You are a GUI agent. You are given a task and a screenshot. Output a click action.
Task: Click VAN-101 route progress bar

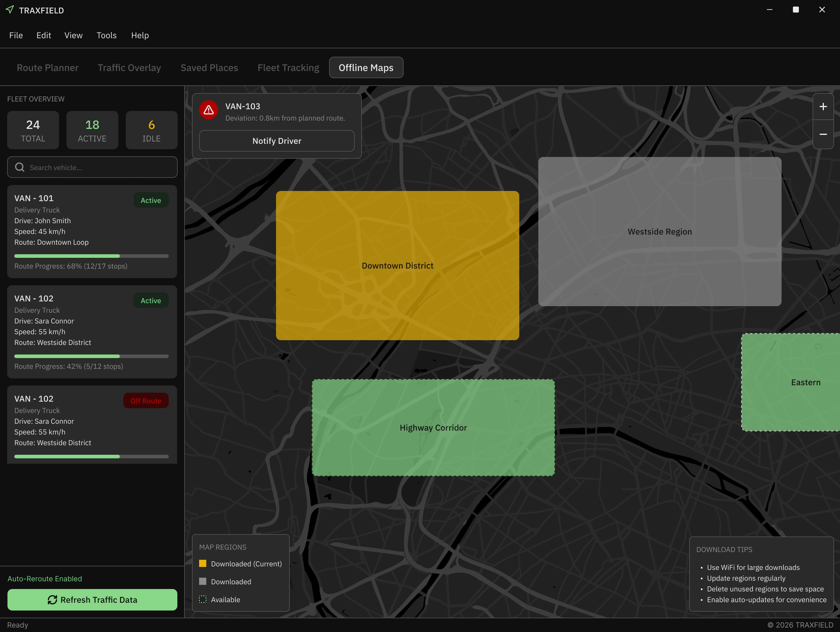click(91, 256)
